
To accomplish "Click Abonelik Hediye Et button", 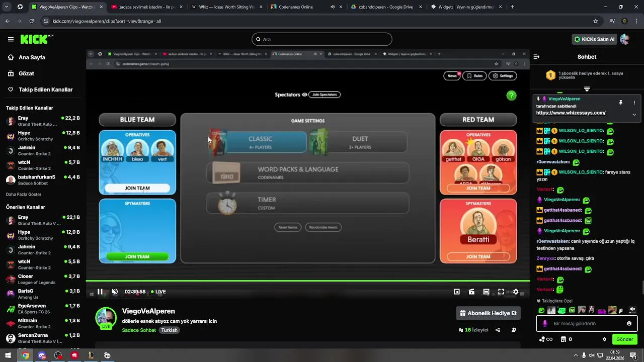I will (x=488, y=313).
